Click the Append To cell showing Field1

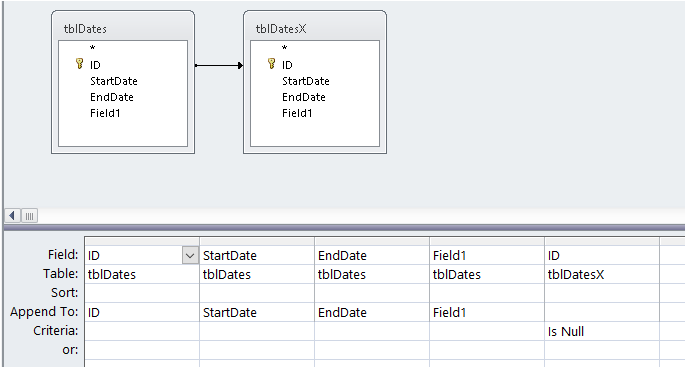(x=487, y=312)
